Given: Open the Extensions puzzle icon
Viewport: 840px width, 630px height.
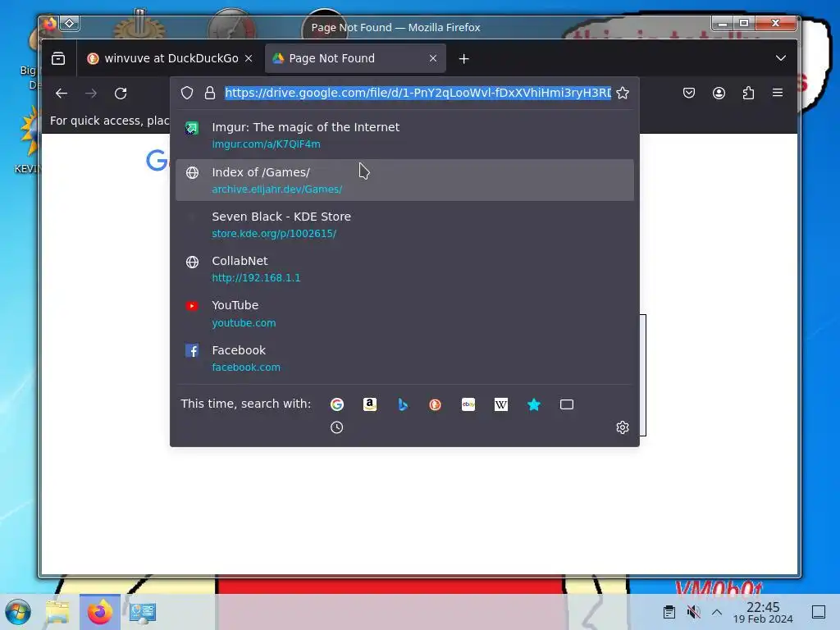Looking at the screenshot, I should click(x=748, y=94).
